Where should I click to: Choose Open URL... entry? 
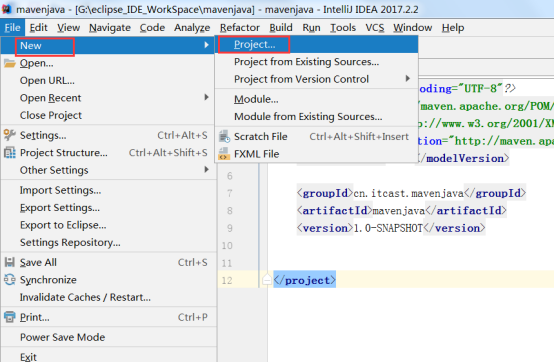(x=107, y=81)
